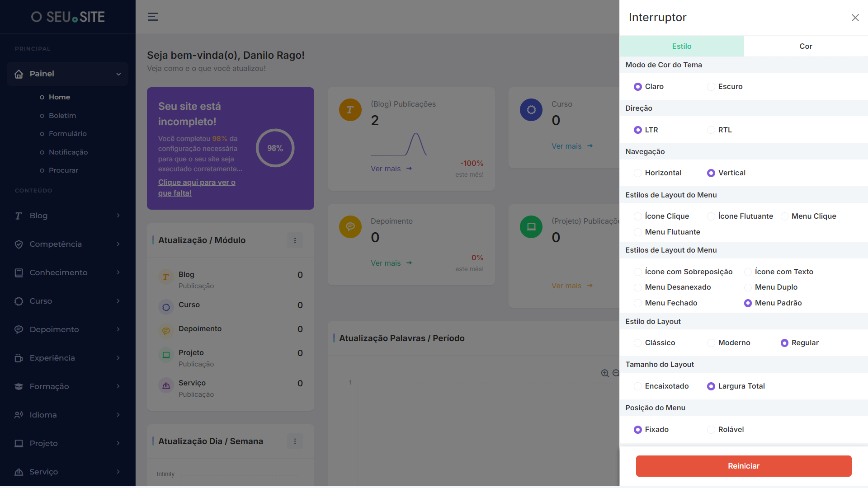Click the Serviço sidebar icon
The width and height of the screenshot is (868, 488).
click(x=19, y=472)
